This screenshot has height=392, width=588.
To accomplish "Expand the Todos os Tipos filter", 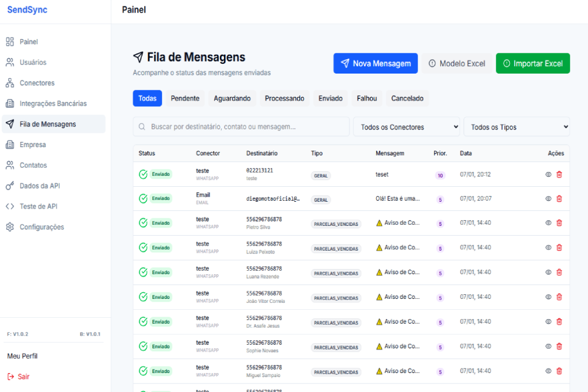I will (516, 126).
